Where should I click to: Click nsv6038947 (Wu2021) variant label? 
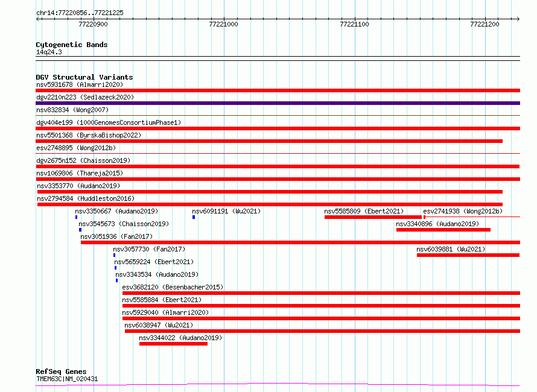click(x=159, y=325)
